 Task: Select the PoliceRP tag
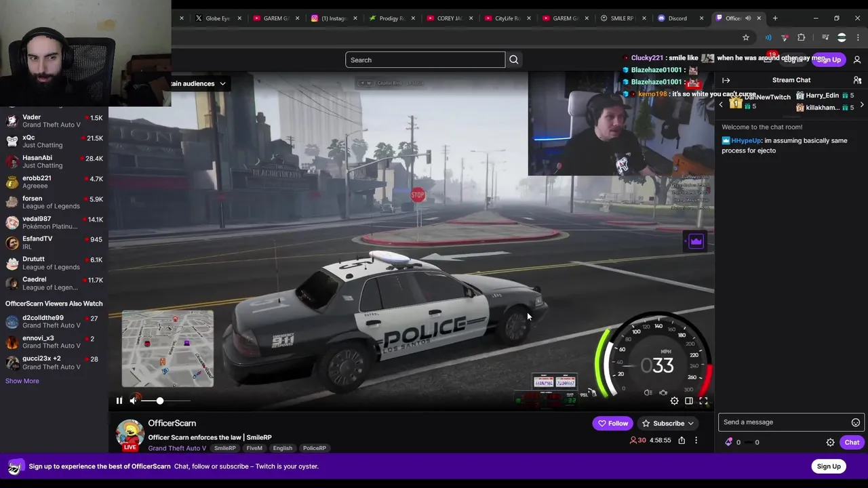coord(314,448)
